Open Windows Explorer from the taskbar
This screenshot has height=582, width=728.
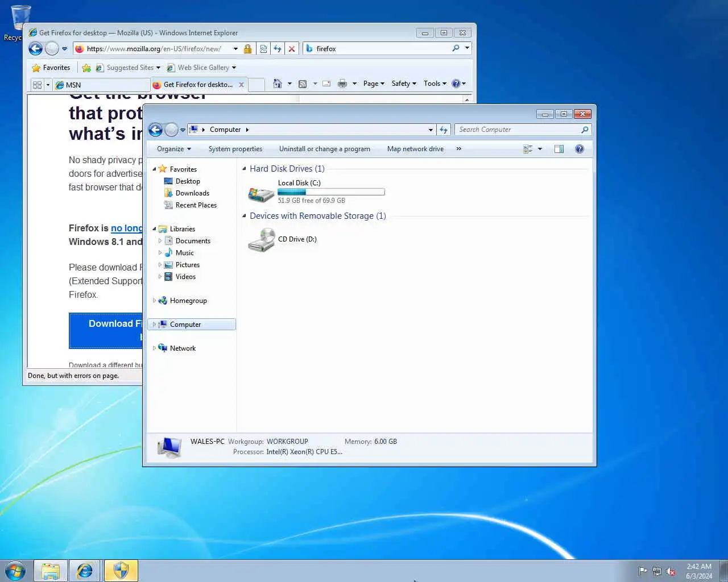pyautogui.click(x=51, y=571)
